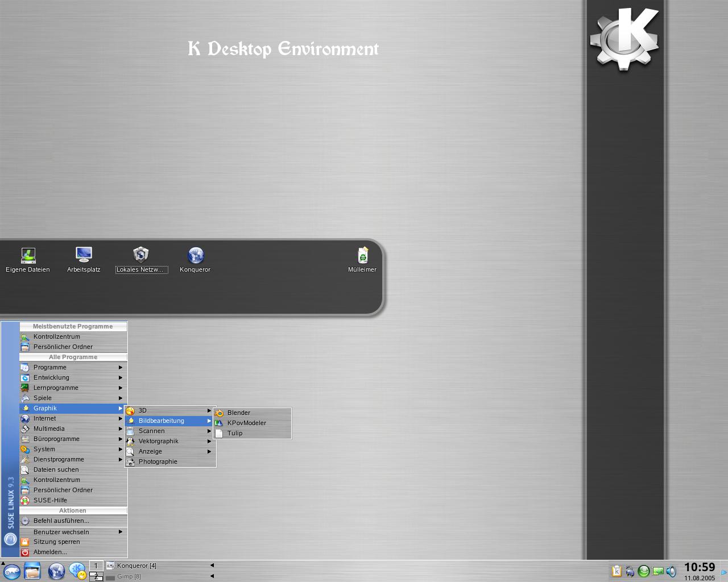The height and width of the screenshot is (582, 728).
Task: Expand Konqueror [4] group arrow
Action: click(212, 566)
